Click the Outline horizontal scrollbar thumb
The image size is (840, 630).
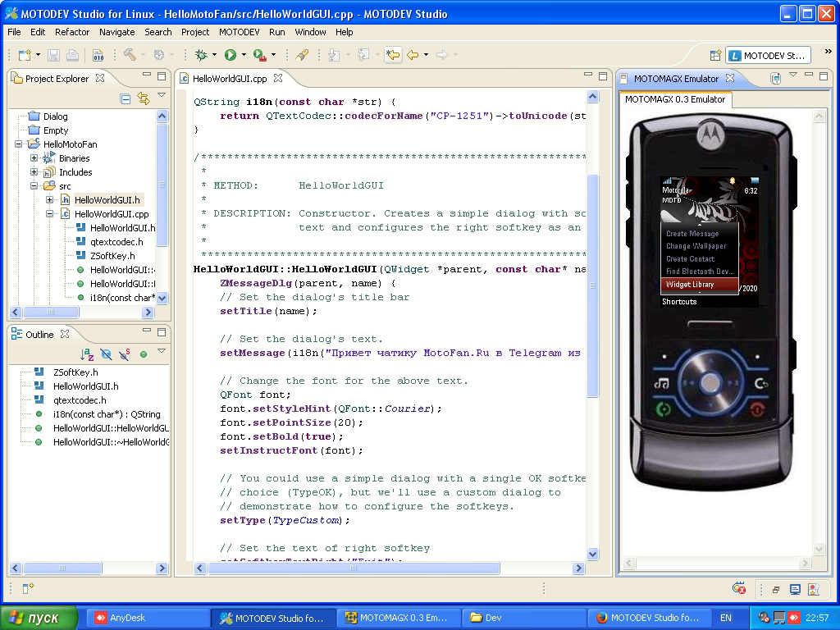[62, 568]
